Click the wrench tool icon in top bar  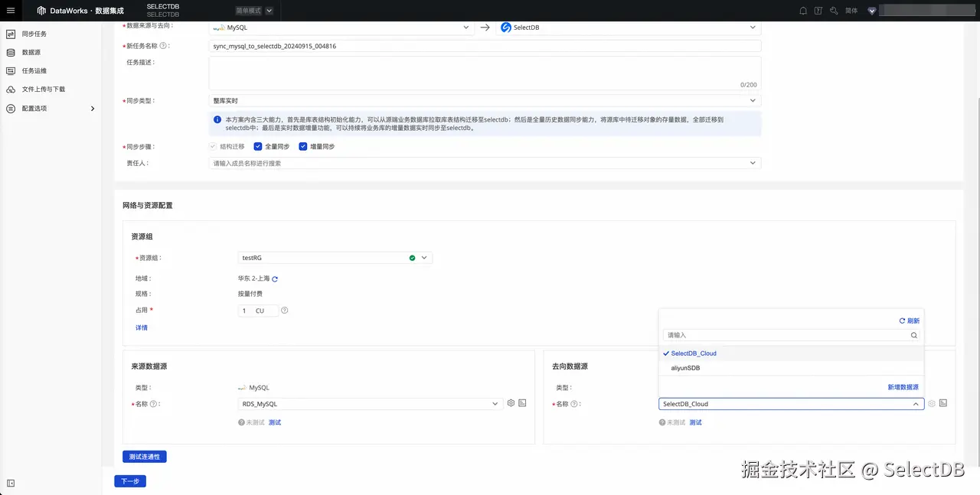tap(834, 10)
